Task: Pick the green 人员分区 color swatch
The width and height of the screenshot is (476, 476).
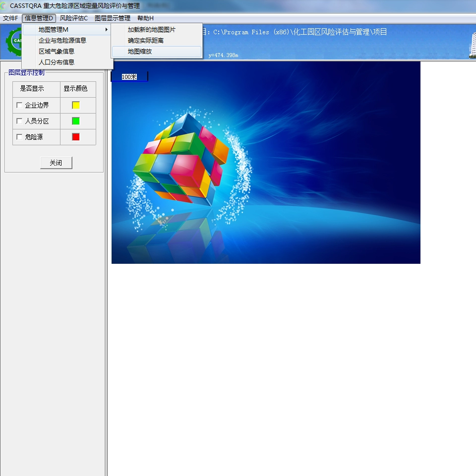Action: coord(76,121)
